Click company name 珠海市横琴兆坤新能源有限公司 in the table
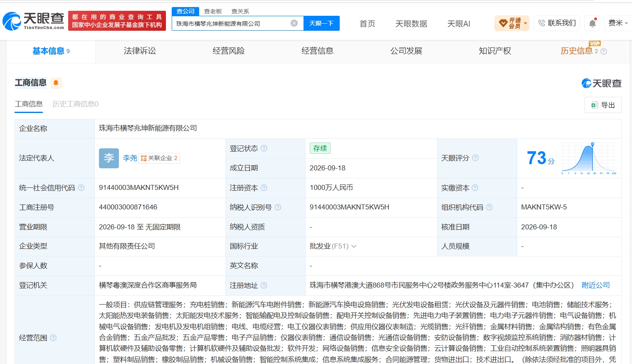Viewport: 632px width, 364px height. point(148,128)
